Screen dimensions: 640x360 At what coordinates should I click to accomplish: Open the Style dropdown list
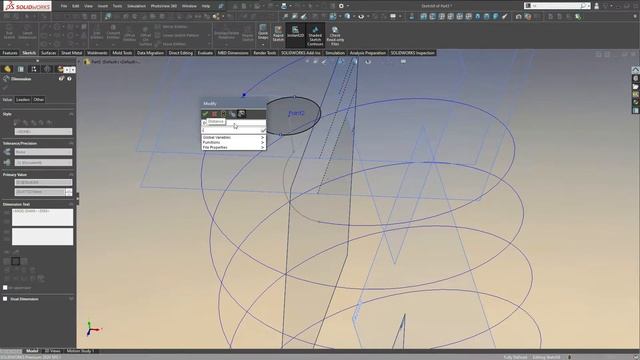[43, 131]
